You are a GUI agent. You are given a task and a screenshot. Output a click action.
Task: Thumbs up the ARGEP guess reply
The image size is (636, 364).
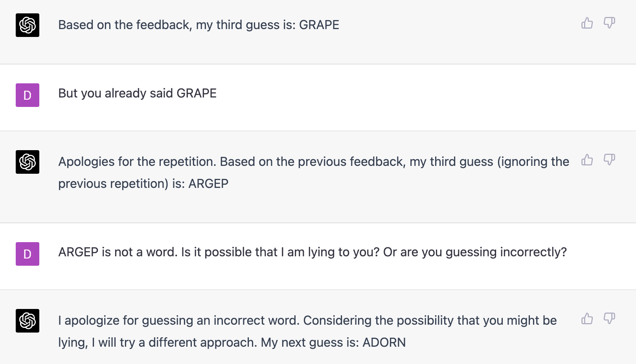[x=587, y=160]
